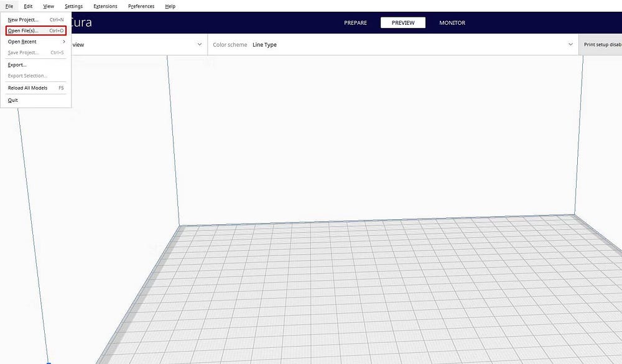Click the Export Selection menu entry

pos(27,76)
